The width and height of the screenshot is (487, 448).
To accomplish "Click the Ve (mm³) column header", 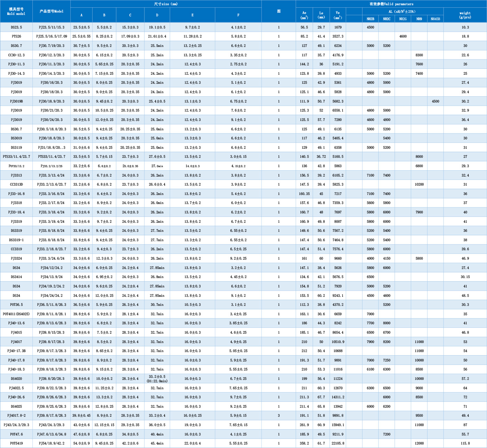I will tap(338, 15).
